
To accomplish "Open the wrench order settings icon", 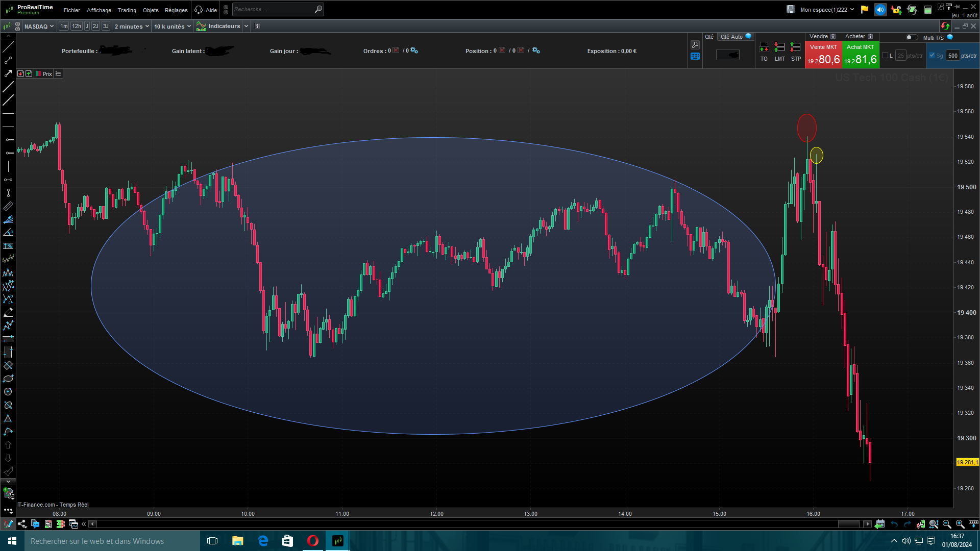I will [x=695, y=45].
